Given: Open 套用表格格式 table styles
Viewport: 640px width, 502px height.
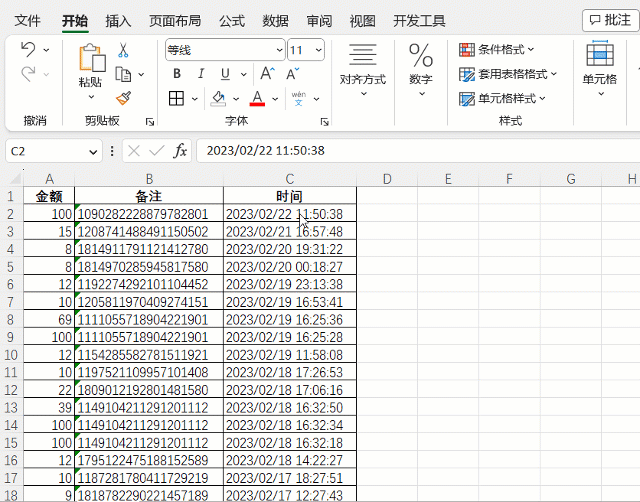Looking at the screenshot, I should [x=508, y=74].
